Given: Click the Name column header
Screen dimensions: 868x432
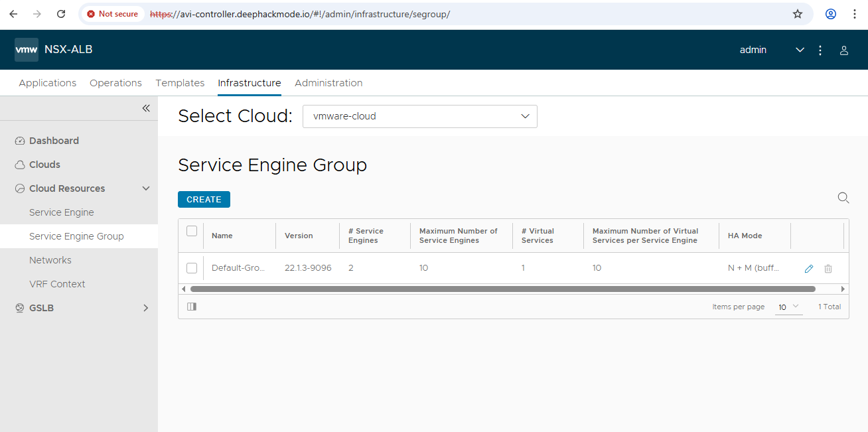Looking at the screenshot, I should click(222, 236).
